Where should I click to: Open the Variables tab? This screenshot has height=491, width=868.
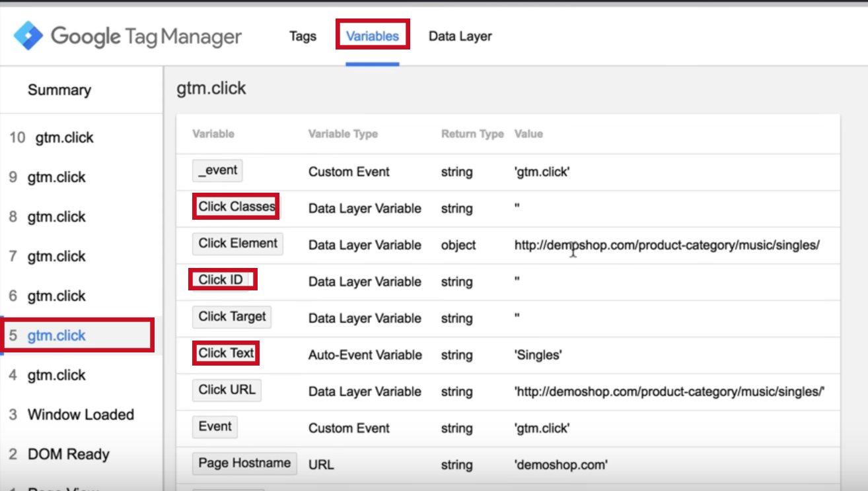pos(373,36)
